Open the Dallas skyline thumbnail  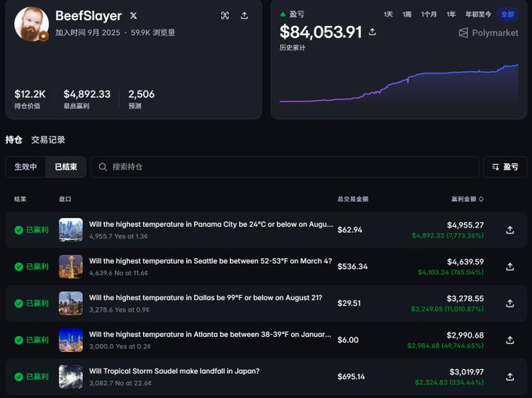70,303
